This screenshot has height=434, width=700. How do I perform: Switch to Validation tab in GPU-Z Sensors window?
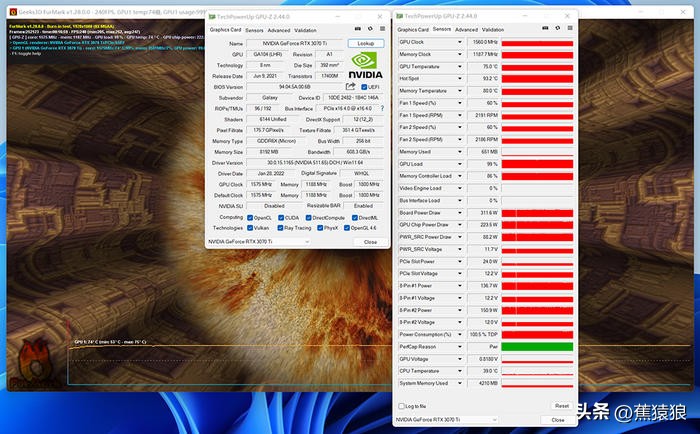[492, 29]
